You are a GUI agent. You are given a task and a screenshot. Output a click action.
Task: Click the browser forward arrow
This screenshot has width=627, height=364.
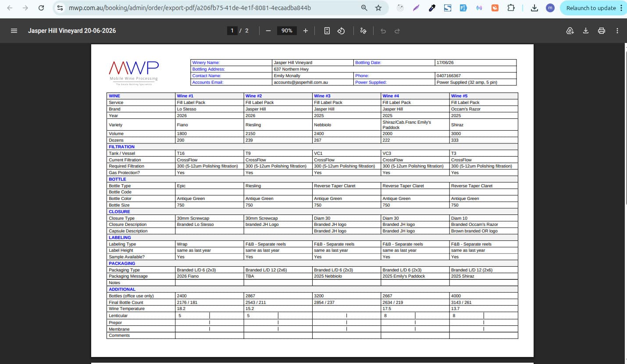point(25,8)
